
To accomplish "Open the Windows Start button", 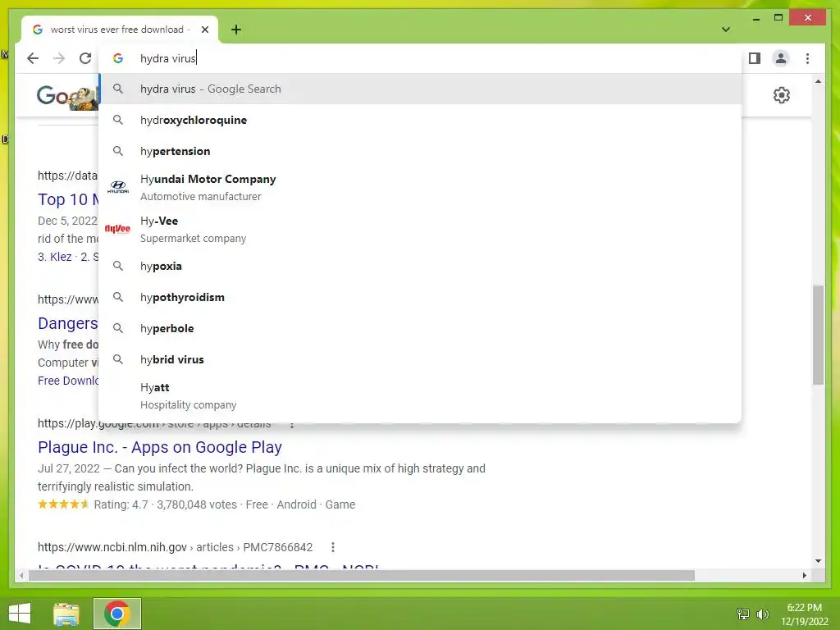I will (x=20, y=614).
